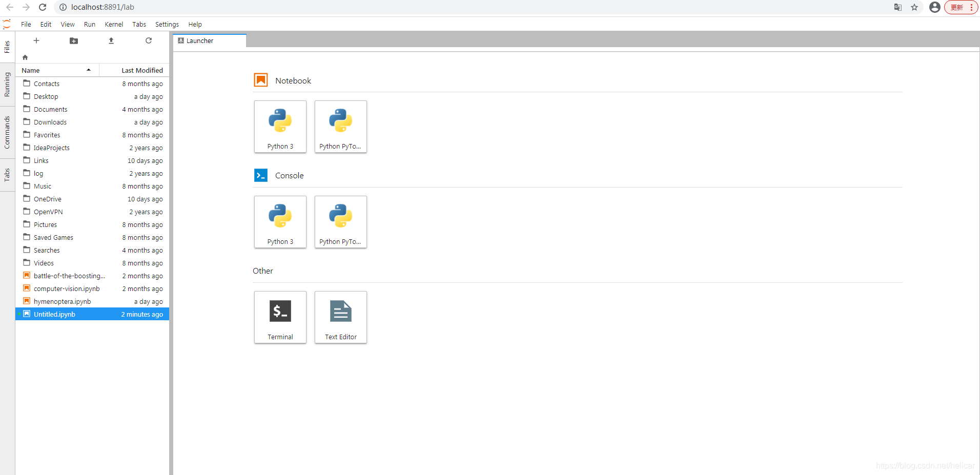Click the Console section icon
This screenshot has width=980, height=475.
(261, 175)
